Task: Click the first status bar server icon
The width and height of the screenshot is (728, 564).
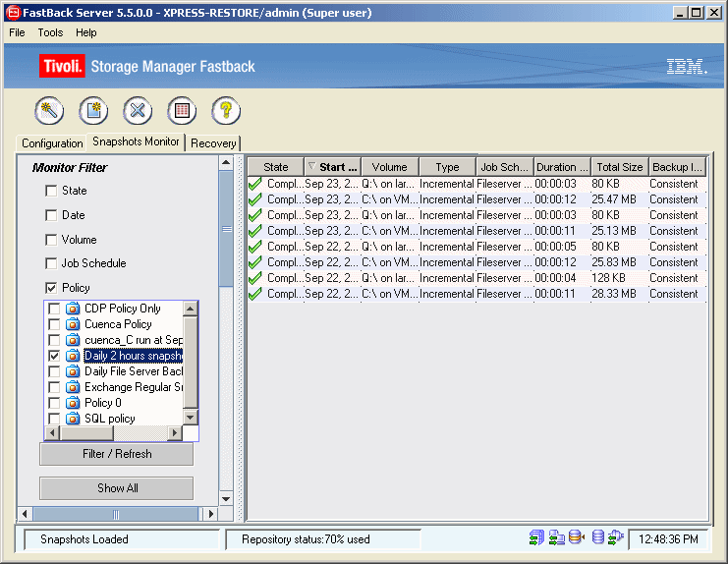Action: (x=536, y=537)
